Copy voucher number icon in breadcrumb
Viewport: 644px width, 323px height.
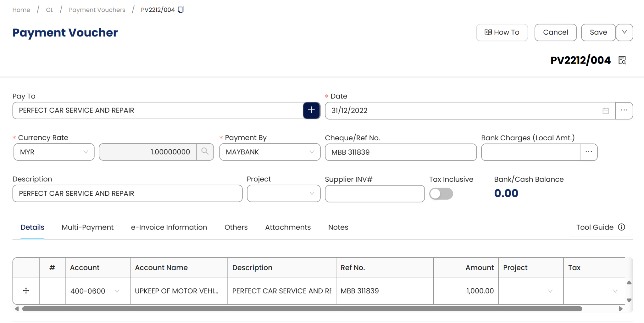point(181,9)
